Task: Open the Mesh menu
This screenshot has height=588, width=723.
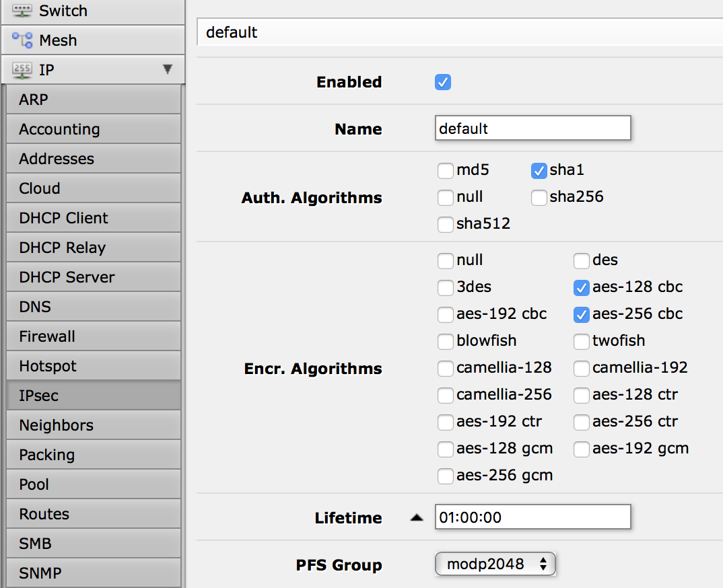Action: 93,40
